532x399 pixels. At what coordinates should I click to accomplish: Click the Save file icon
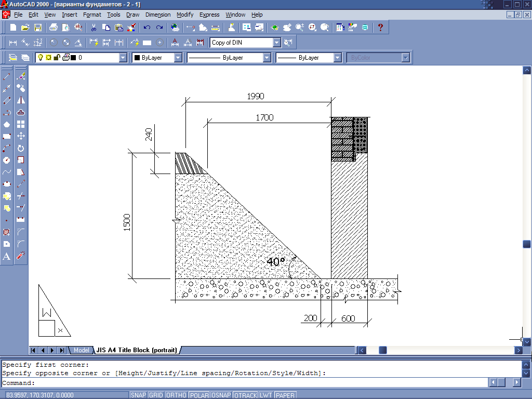[38, 28]
